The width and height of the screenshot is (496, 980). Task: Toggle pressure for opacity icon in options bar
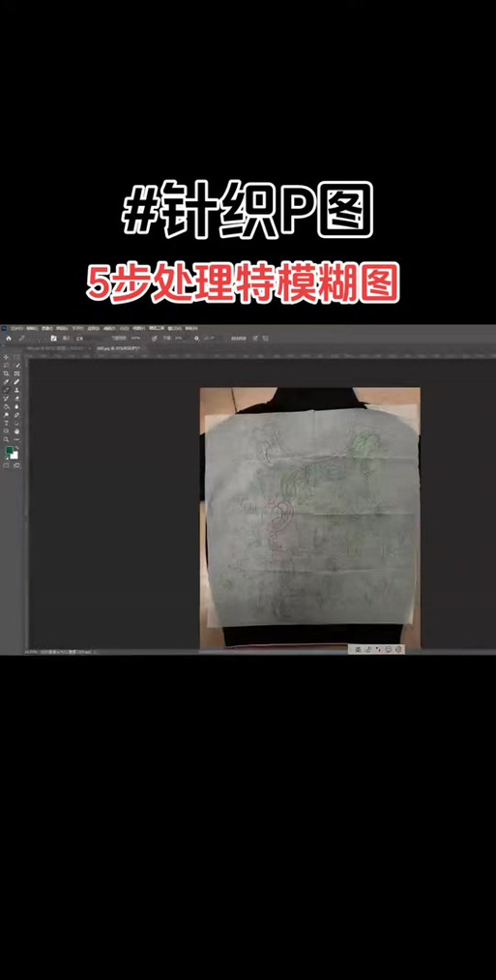[155, 339]
